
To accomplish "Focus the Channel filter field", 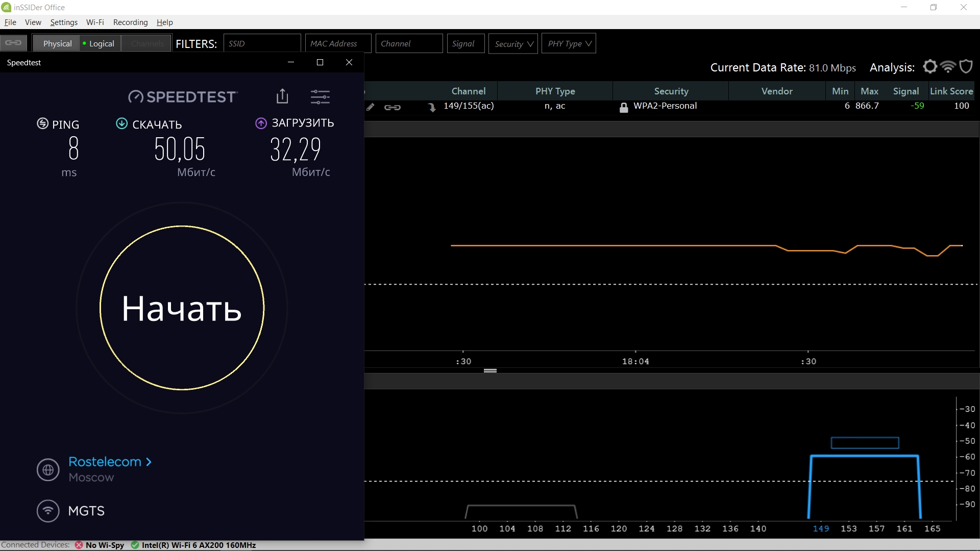I will point(409,43).
